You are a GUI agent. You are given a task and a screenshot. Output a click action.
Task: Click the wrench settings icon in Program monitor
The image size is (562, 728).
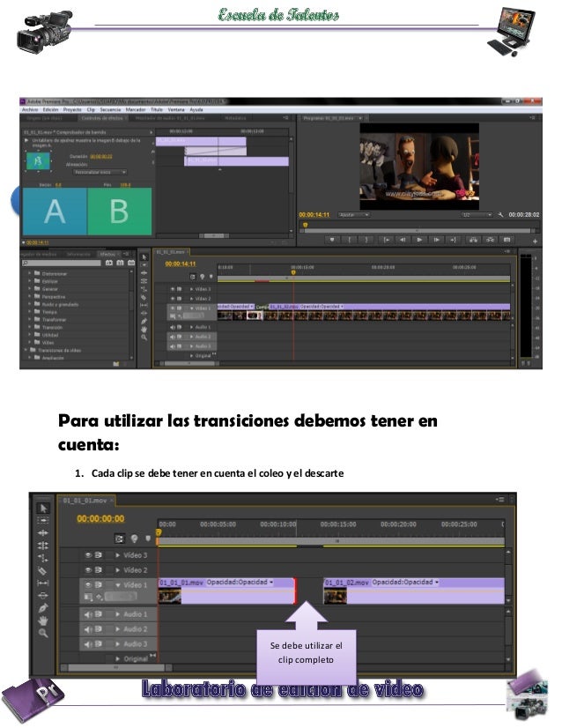pos(500,215)
